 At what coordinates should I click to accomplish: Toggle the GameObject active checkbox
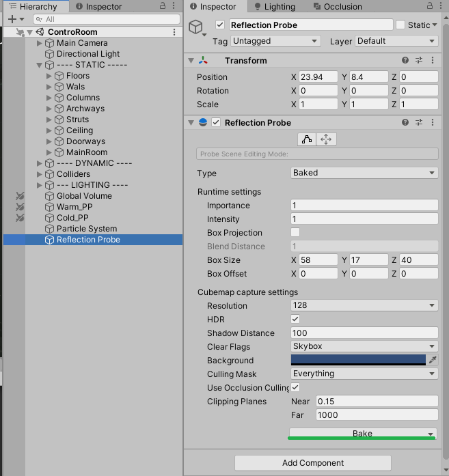[x=220, y=25]
